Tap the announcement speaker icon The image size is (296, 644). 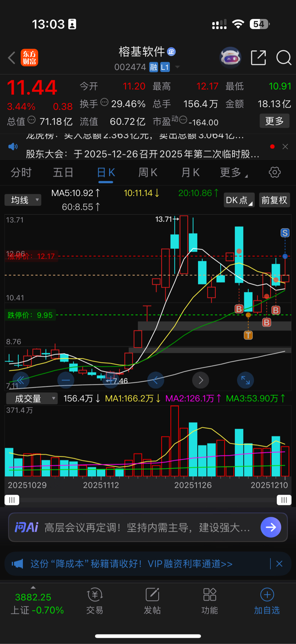tap(13, 147)
